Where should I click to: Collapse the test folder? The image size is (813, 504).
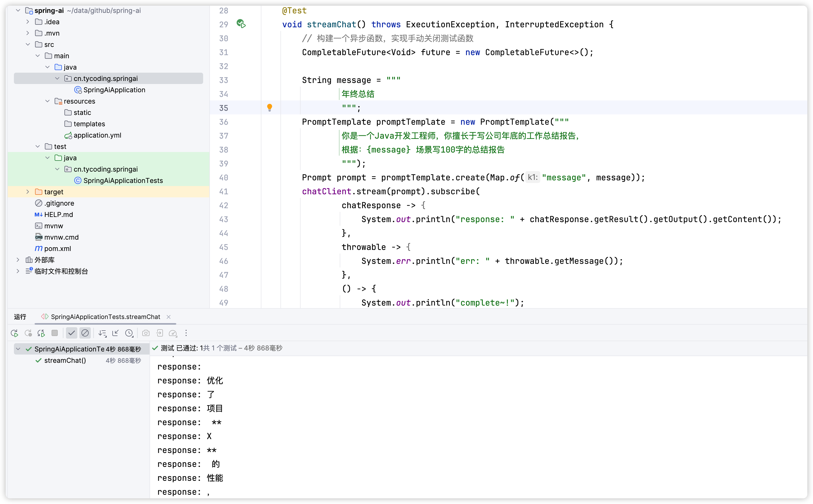pos(38,147)
